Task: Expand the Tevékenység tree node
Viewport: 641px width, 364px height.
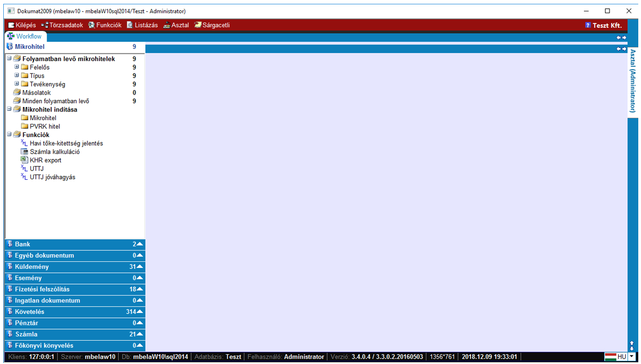Action: [x=17, y=84]
